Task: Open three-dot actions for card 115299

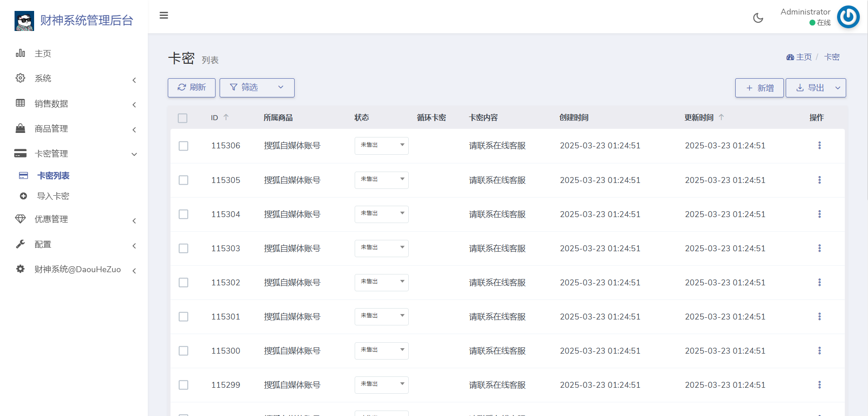Action: pos(819,385)
